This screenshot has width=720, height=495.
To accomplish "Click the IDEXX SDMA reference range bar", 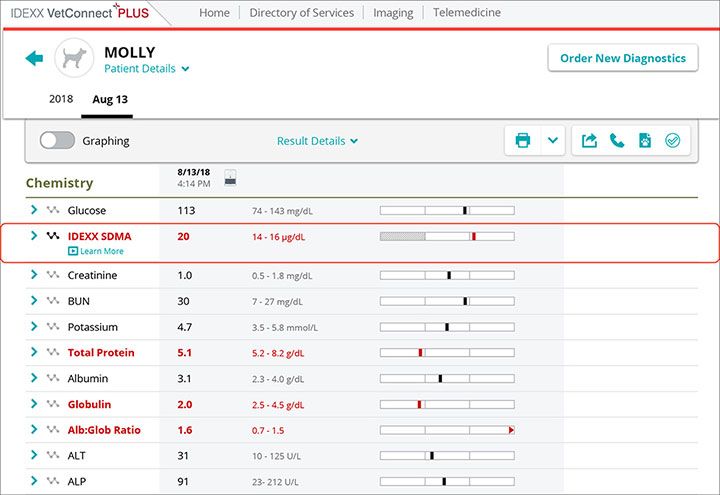I will pyautogui.click(x=447, y=236).
